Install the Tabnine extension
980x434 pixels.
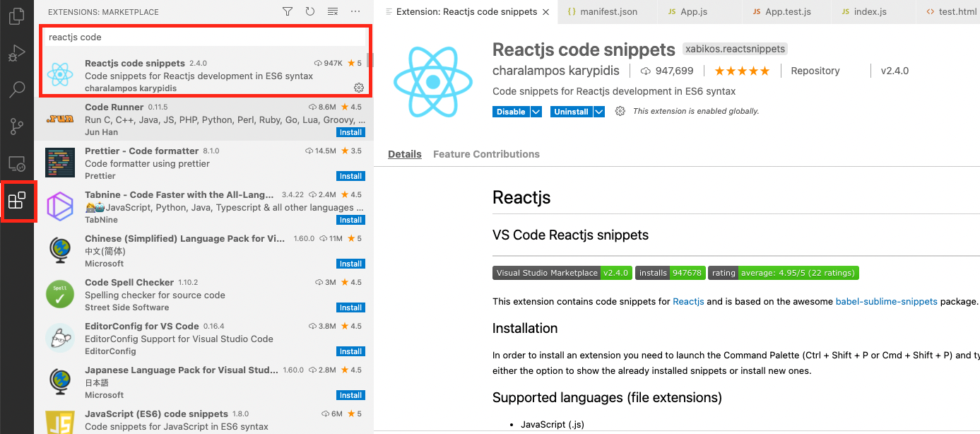pos(350,220)
